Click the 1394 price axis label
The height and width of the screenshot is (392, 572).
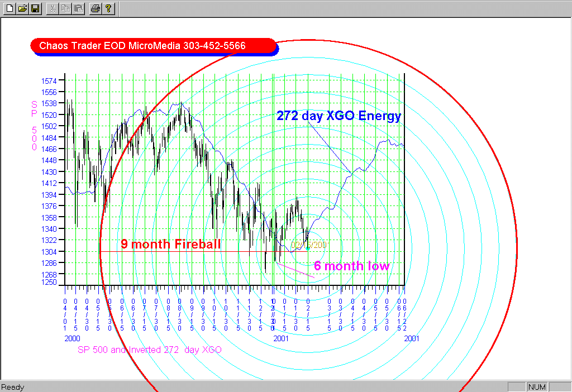coord(49,195)
